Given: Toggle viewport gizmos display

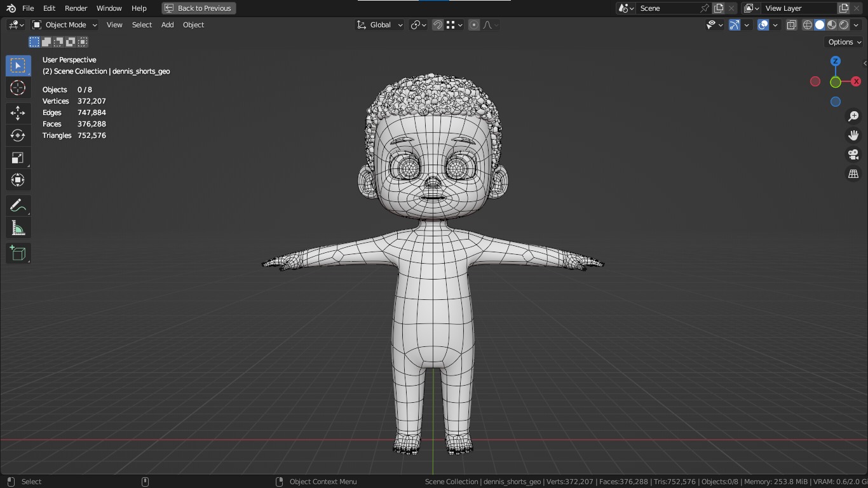Looking at the screenshot, I should (x=735, y=25).
